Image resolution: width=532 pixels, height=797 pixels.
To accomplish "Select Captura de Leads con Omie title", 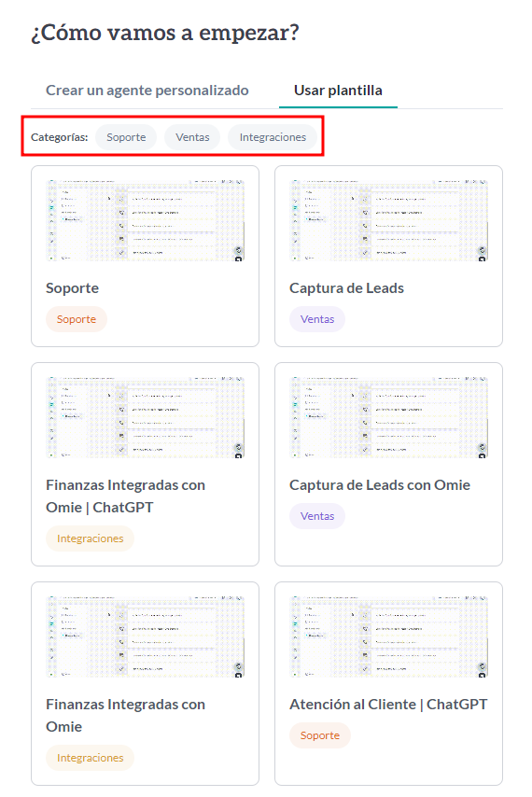I will click(380, 485).
